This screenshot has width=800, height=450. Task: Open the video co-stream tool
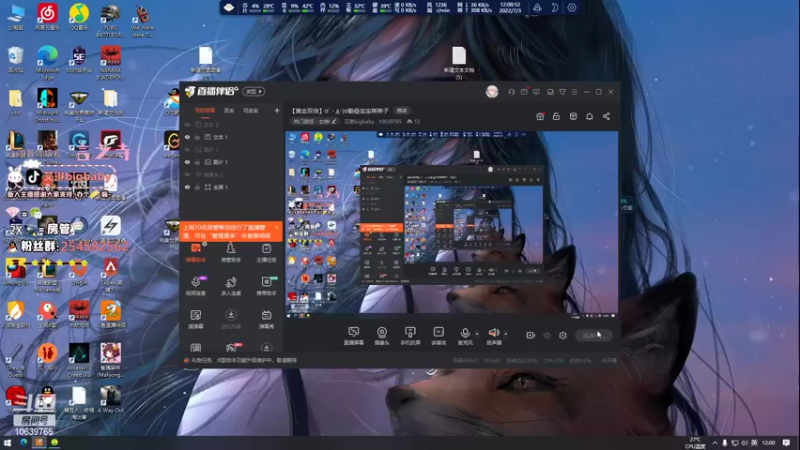[x=196, y=286]
